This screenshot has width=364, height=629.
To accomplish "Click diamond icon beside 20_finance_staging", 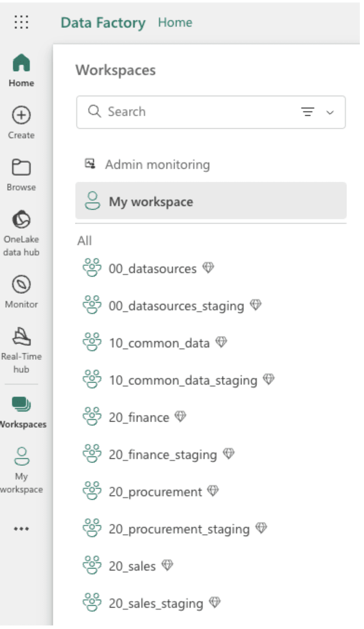I will [229, 454].
